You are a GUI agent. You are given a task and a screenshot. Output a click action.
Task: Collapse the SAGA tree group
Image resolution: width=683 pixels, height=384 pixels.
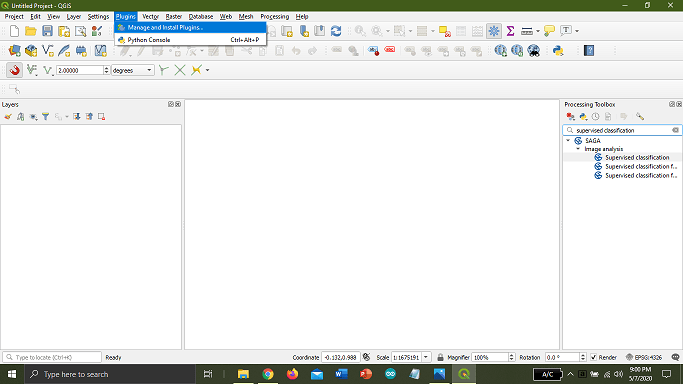[x=568, y=141]
